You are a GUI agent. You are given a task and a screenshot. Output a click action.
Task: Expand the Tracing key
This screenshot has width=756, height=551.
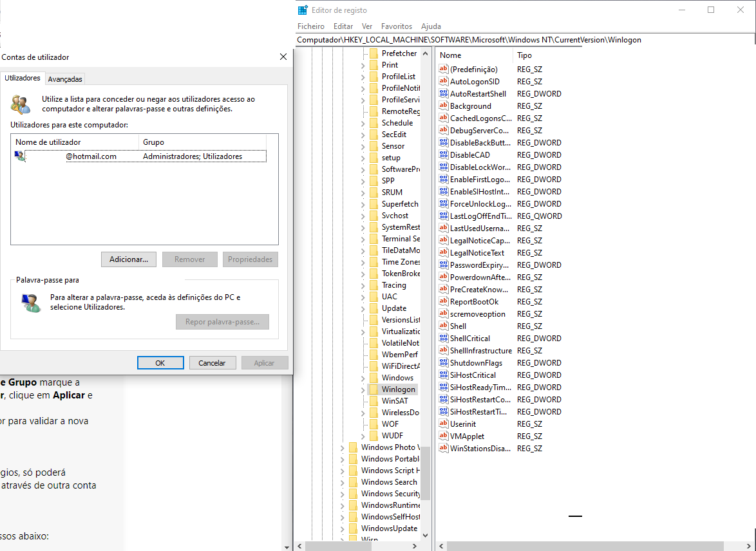click(x=363, y=285)
